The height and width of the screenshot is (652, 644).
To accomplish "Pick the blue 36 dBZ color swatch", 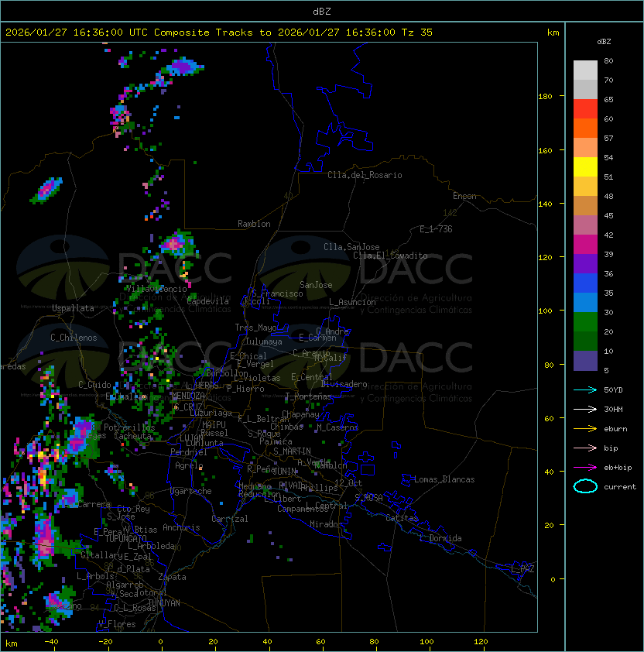I will coord(585,283).
